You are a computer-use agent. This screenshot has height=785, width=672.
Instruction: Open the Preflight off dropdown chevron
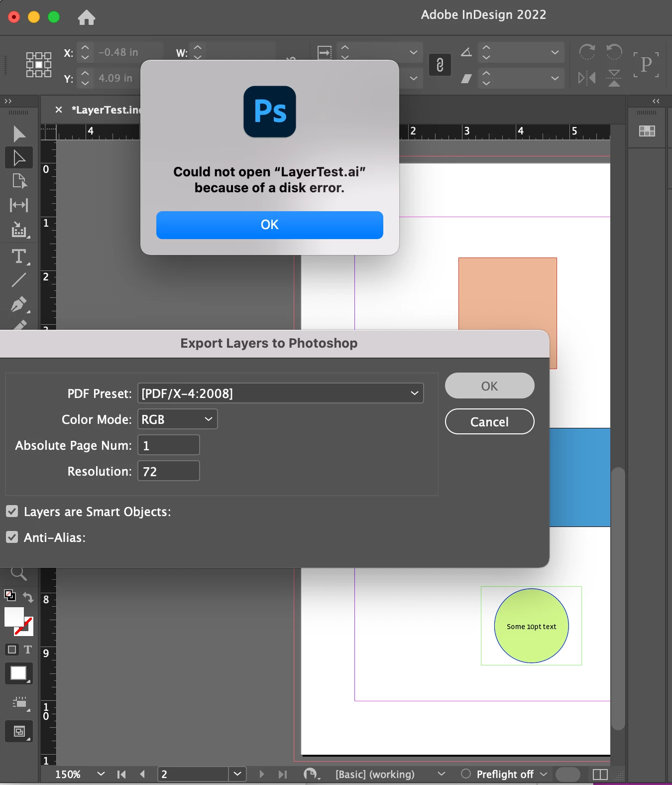pos(544,774)
